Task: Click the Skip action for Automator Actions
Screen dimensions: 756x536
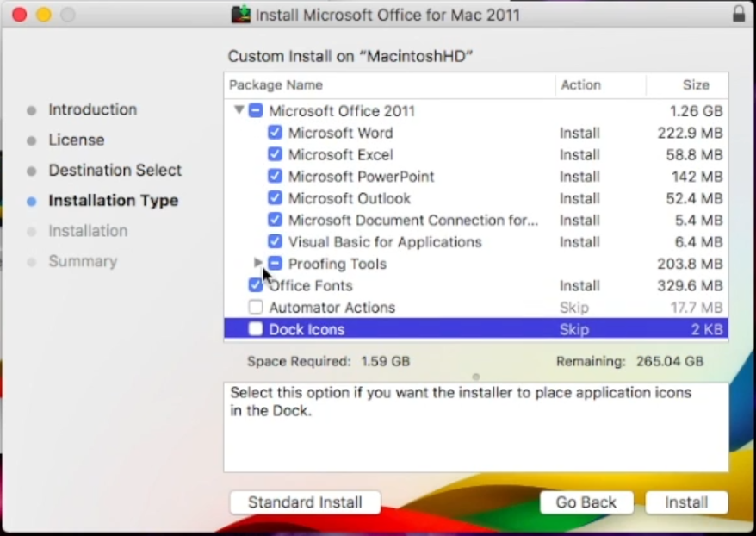Action: point(573,308)
